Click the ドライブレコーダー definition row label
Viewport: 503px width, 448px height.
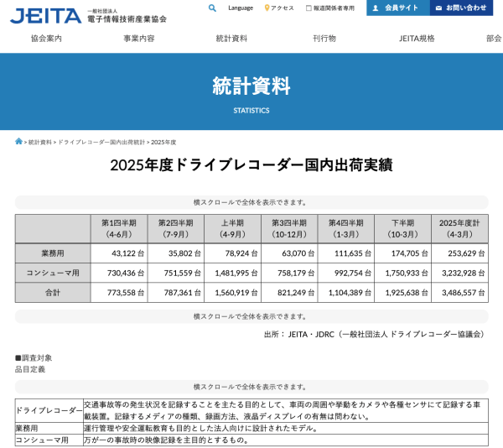49,410
